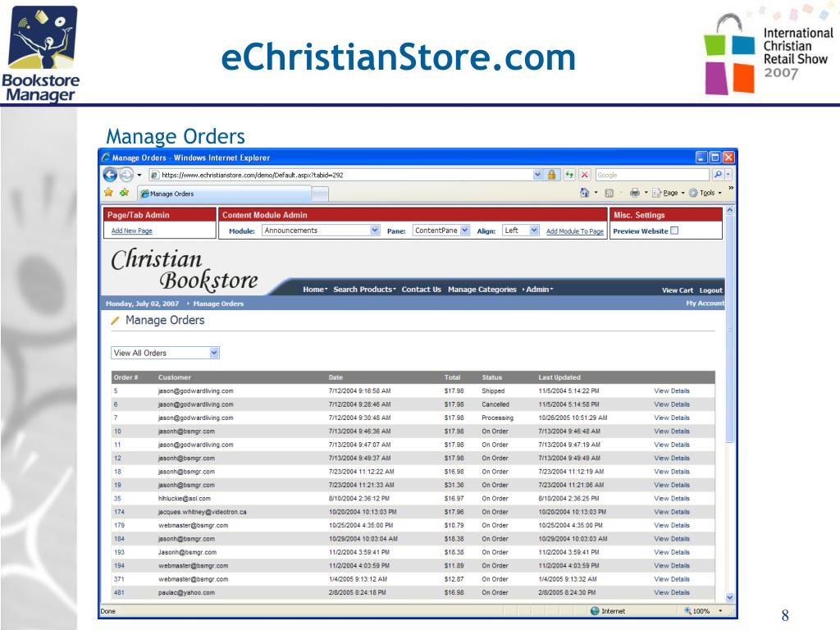Click the Internet zone globe icon
The width and height of the screenshot is (840, 630).
point(595,610)
